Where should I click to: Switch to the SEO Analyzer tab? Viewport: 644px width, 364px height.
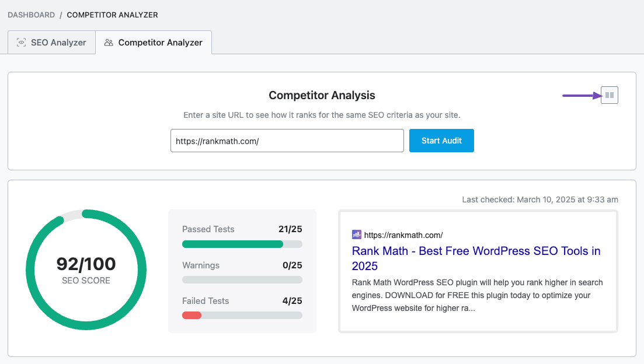pyautogui.click(x=51, y=43)
